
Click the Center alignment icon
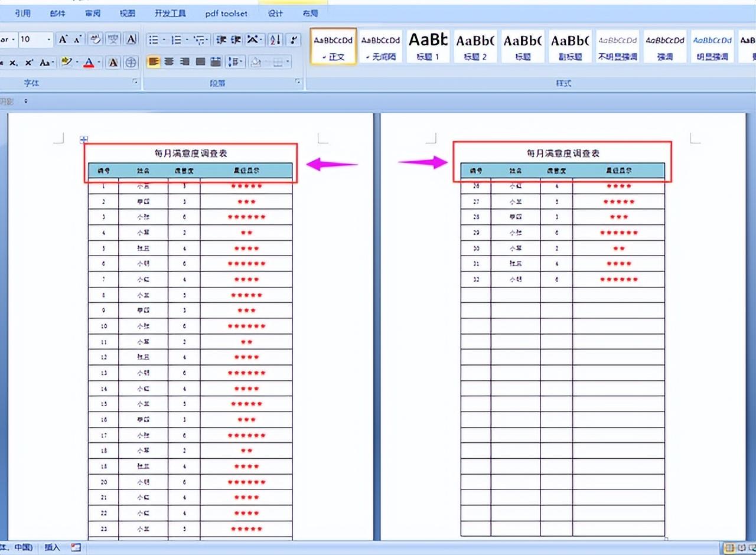click(x=169, y=62)
